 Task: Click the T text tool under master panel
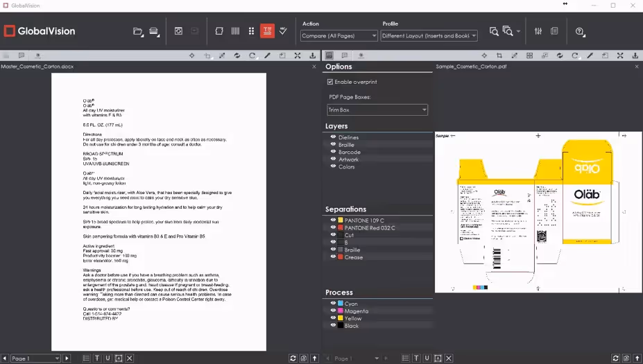97,358
